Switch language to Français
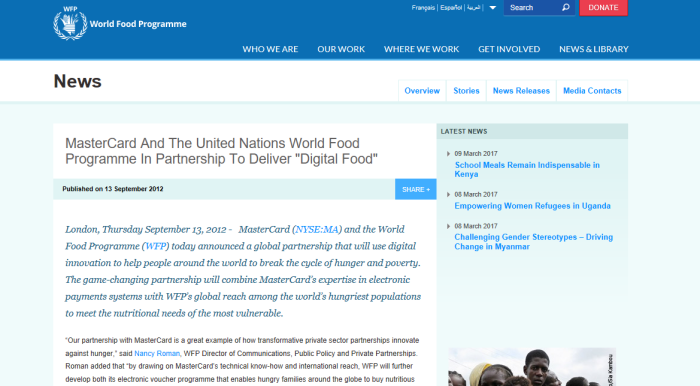Image resolution: width=700 pixels, height=386 pixels. coord(423,8)
